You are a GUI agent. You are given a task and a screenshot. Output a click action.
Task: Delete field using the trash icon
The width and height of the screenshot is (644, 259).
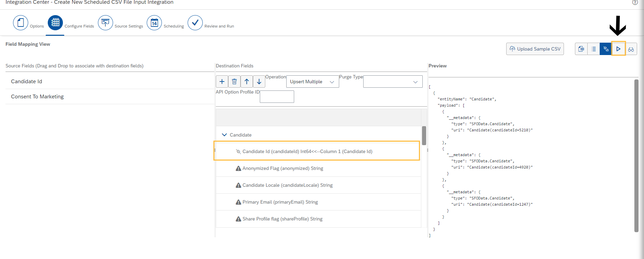234,82
